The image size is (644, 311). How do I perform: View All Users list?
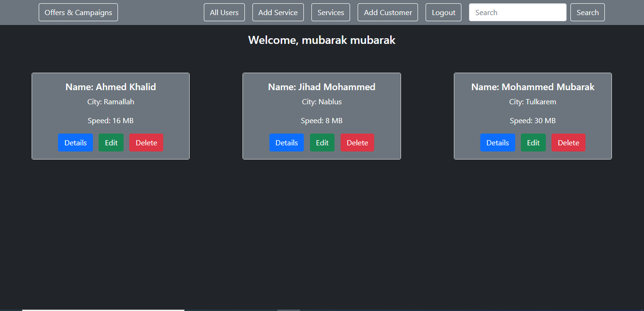pos(224,12)
